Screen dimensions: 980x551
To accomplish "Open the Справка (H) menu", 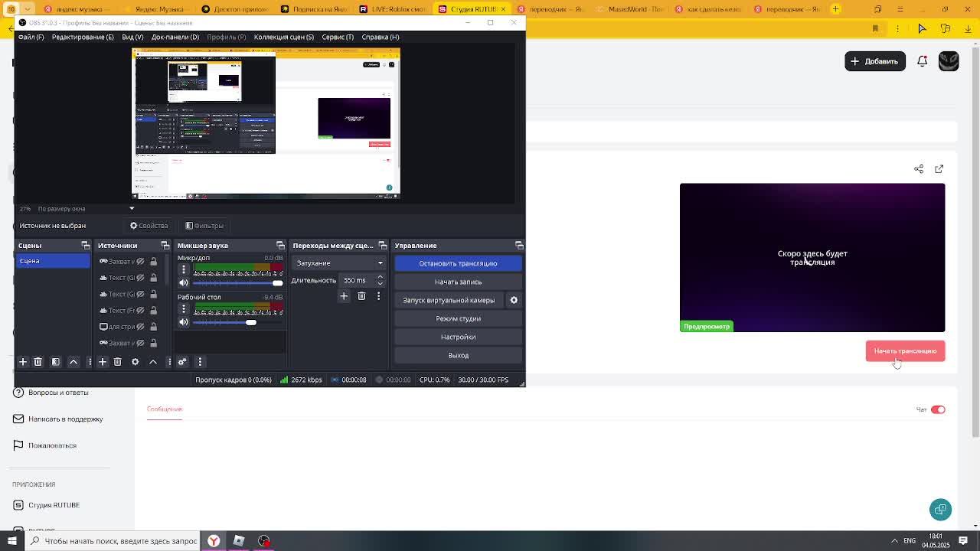I will click(x=381, y=37).
